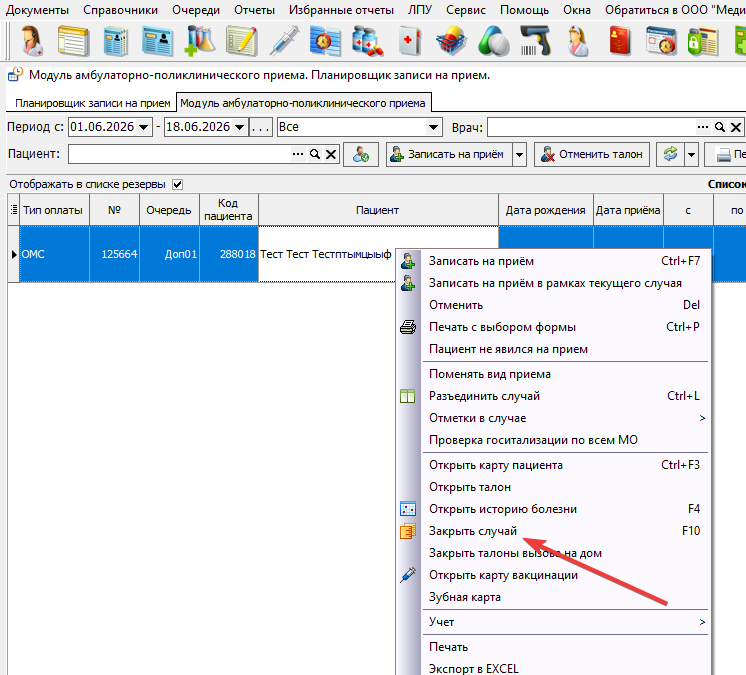The height and width of the screenshot is (675, 746).
Task: Open the barcode scanner toolbar icon
Action: point(536,41)
